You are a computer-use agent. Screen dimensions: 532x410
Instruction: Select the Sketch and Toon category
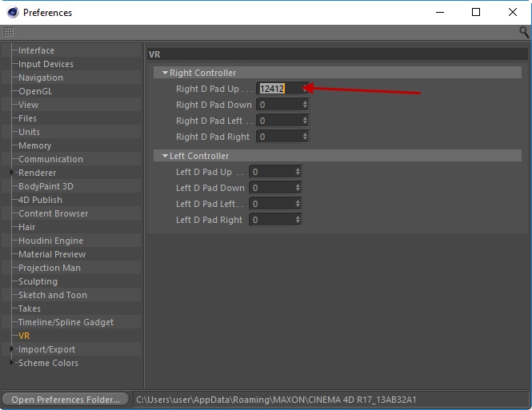point(53,295)
